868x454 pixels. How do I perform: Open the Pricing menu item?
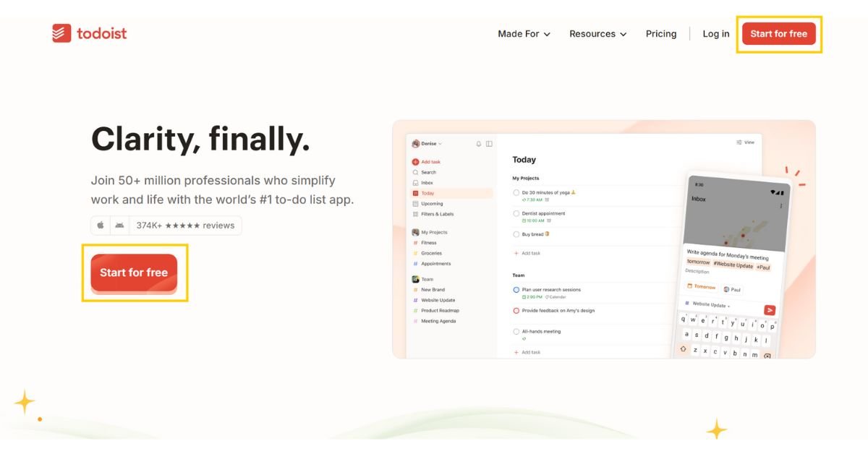click(660, 33)
